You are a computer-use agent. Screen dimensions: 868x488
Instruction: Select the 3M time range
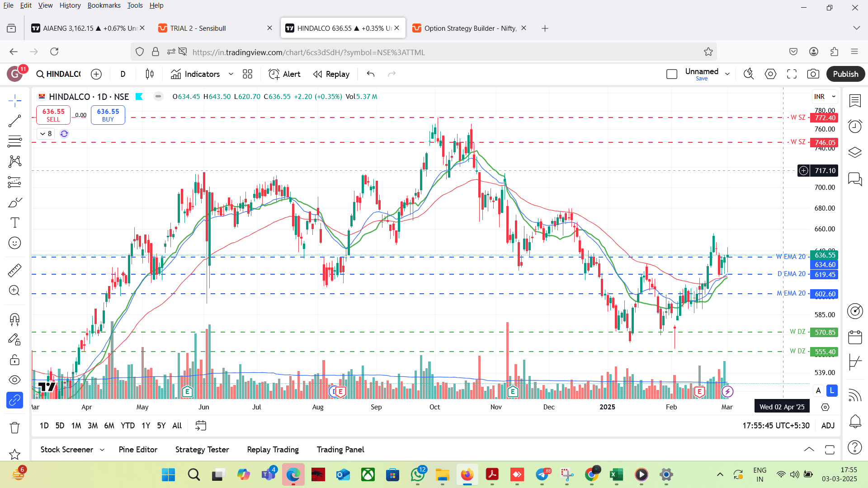click(93, 426)
